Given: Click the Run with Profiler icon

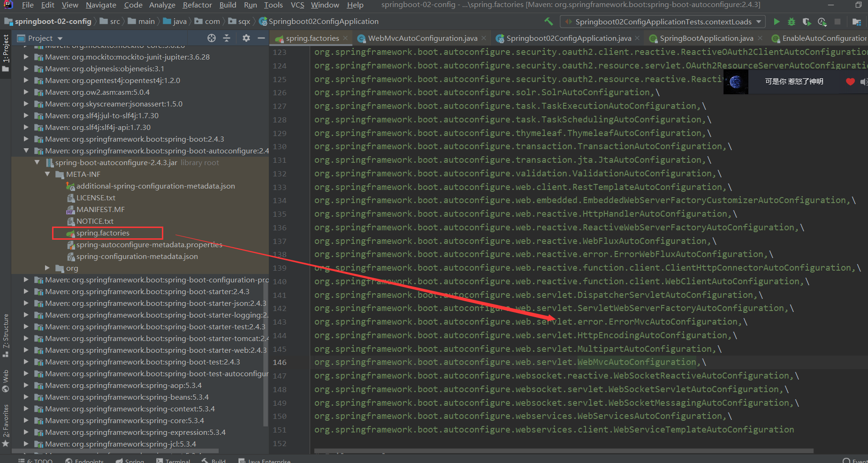Looking at the screenshot, I should click(x=822, y=22).
